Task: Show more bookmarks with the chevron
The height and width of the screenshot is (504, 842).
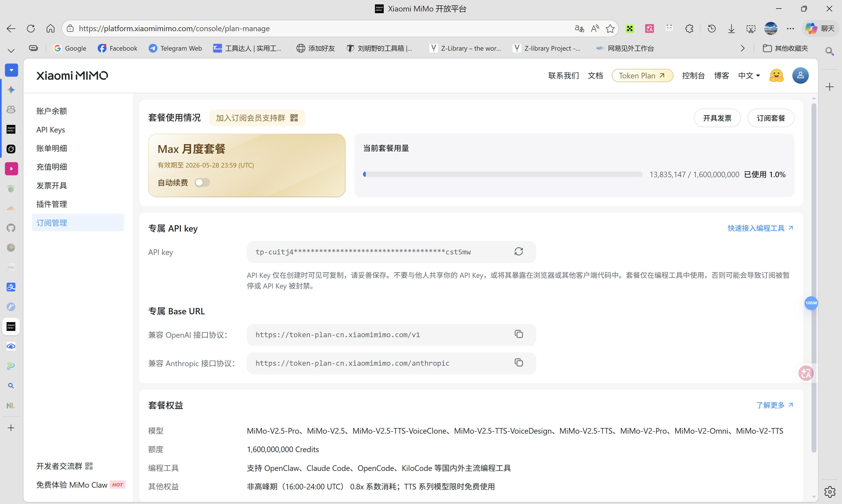Action: point(743,48)
